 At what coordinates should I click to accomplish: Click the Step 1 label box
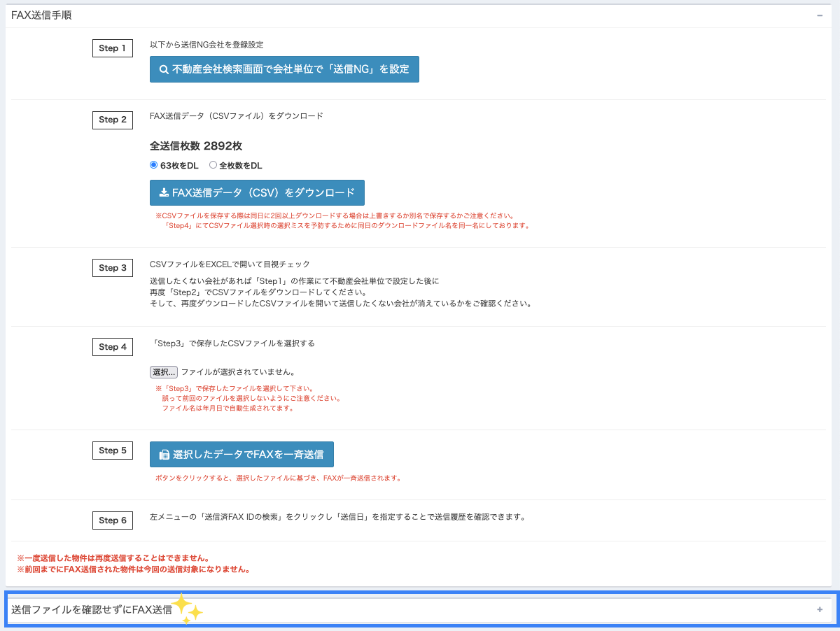tap(113, 48)
